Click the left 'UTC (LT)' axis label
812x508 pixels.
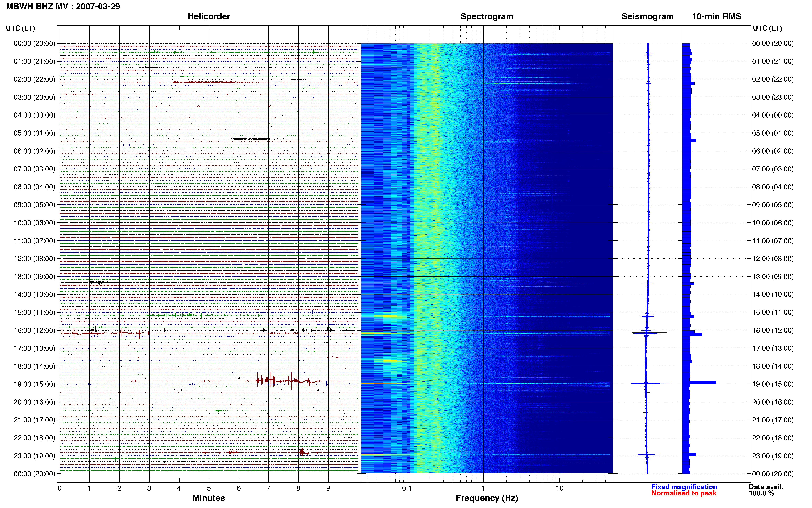click(x=21, y=28)
